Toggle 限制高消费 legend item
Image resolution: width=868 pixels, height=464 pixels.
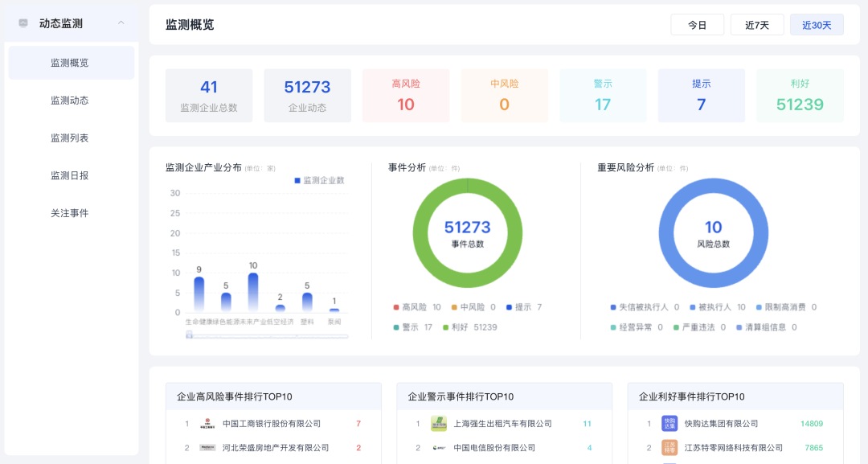click(x=786, y=307)
